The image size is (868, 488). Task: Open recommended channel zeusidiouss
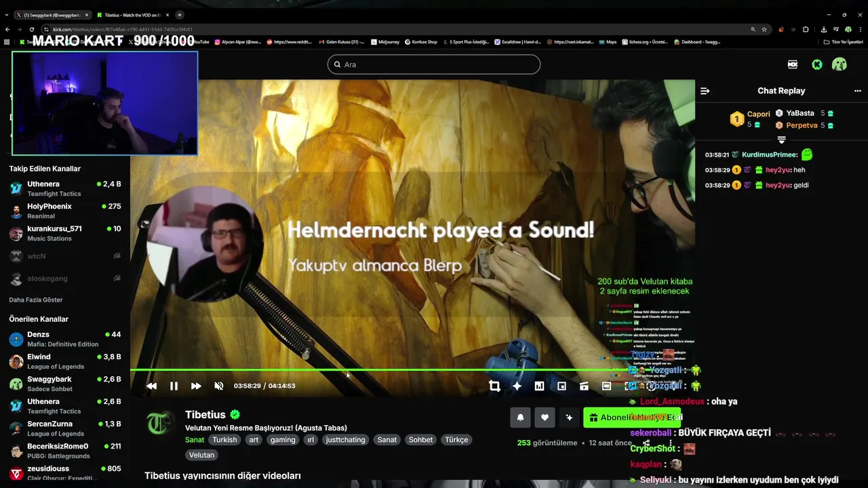(x=65, y=473)
